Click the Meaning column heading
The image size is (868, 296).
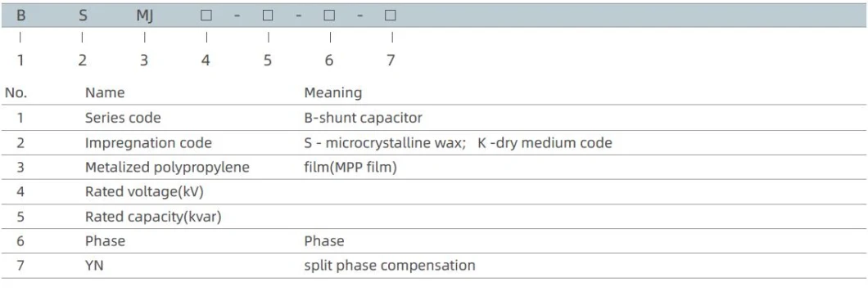pyautogui.click(x=332, y=93)
